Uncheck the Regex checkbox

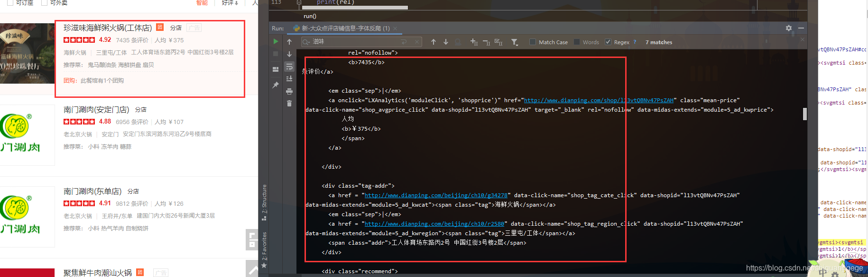[608, 42]
